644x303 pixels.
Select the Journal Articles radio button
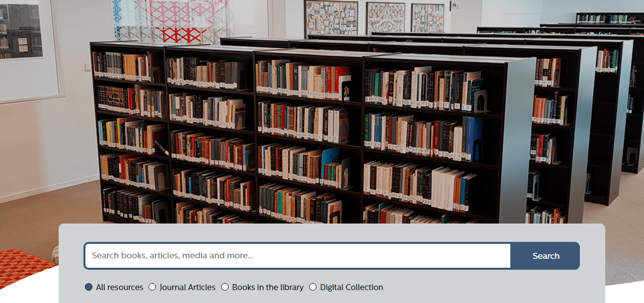153,287
